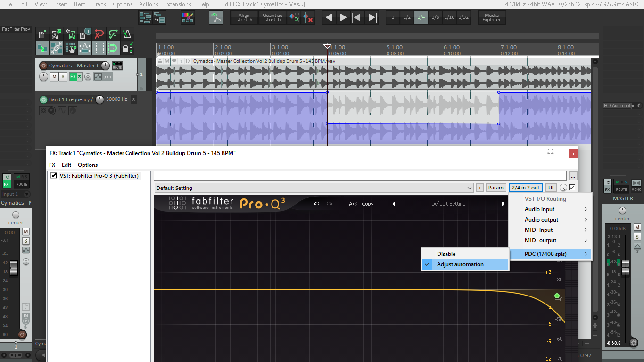Click the Align stretch button

click(x=244, y=18)
